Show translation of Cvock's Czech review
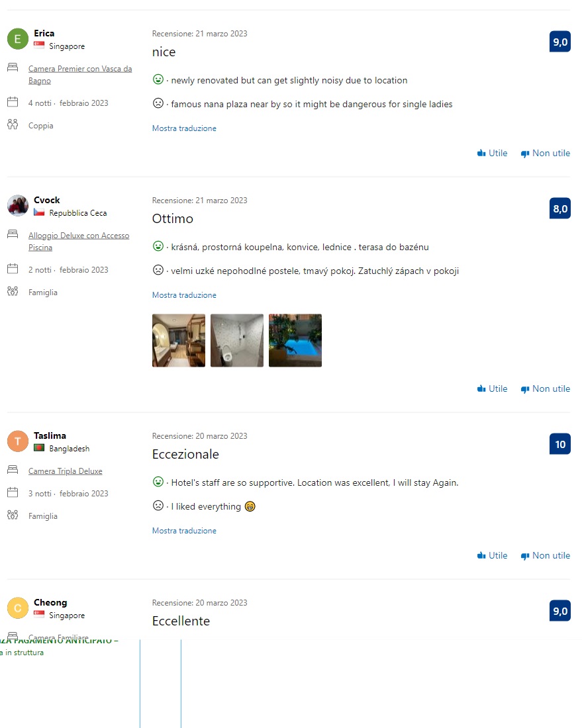Screen dimensions: 582x728 184,295
